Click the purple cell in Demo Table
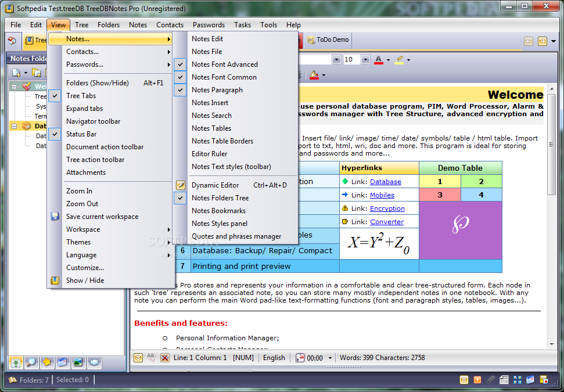Viewport: 564px width, 392px height. [x=461, y=230]
